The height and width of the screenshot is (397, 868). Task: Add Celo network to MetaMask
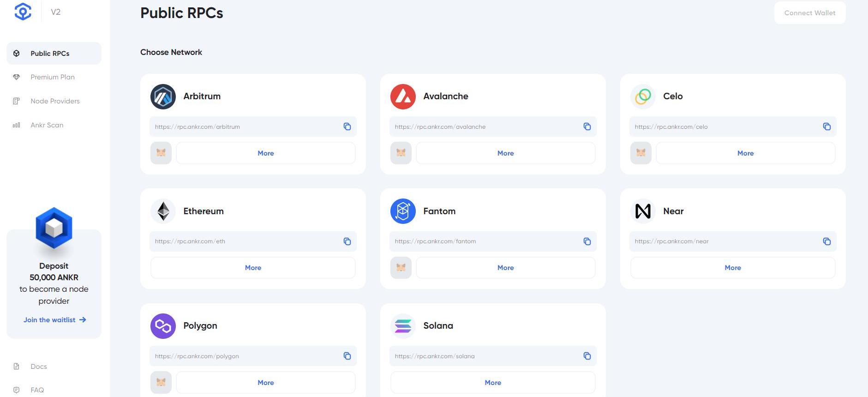(641, 153)
